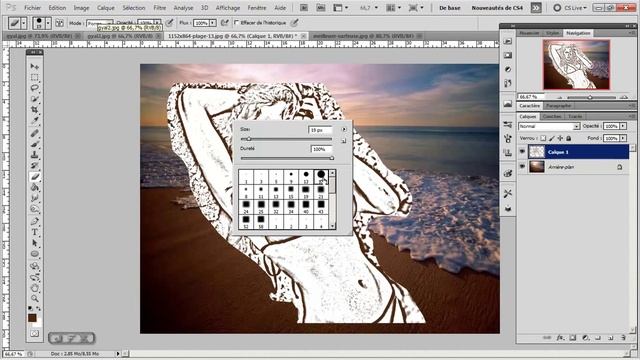Open the brush panel toggle icon
640x360 pixels.
[60, 23]
